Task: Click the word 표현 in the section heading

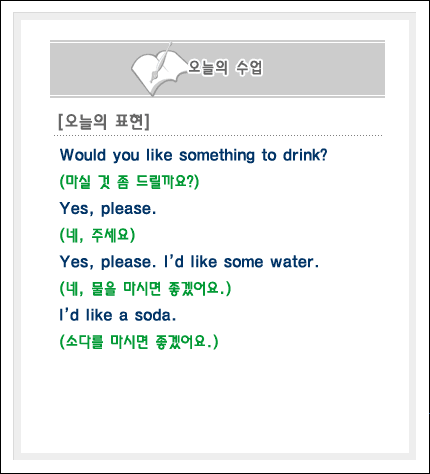Action: [x=129, y=122]
